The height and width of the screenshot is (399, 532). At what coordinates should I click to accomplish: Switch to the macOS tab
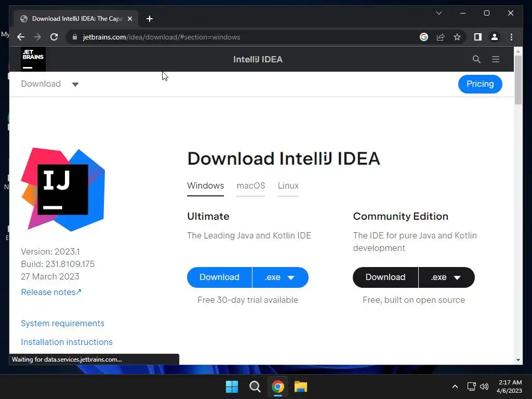[251, 186]
